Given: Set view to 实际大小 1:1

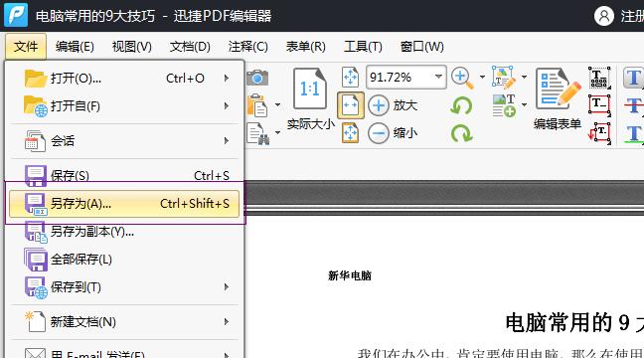Looking at the screenshot, I should [x=311, y=98].
